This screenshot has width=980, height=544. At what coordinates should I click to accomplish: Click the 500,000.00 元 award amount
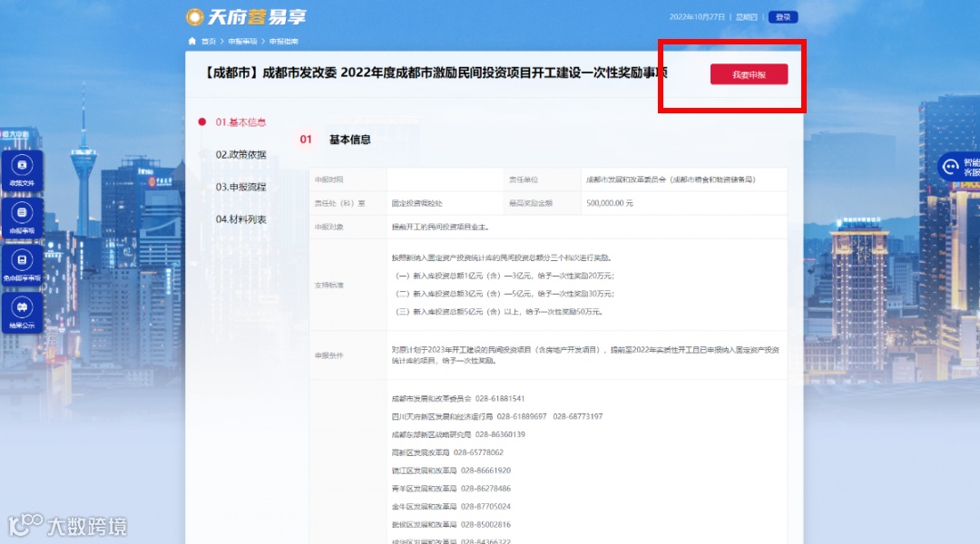(610, 203)
